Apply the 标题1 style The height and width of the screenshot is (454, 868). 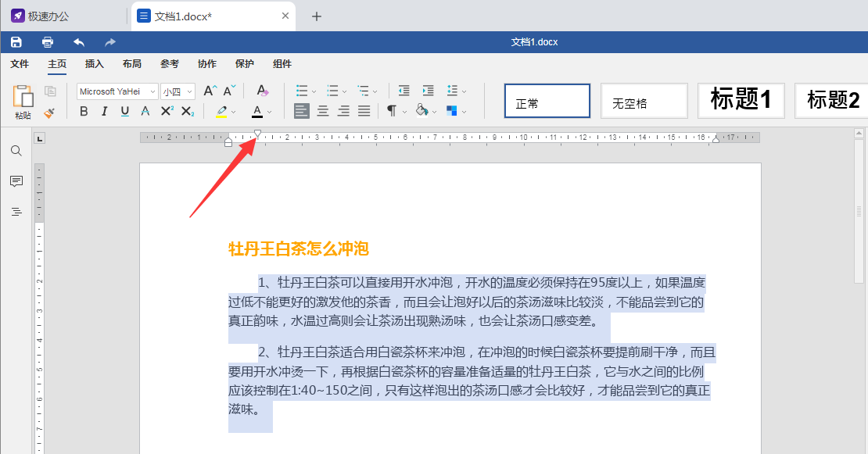click(x=741, y=101)
